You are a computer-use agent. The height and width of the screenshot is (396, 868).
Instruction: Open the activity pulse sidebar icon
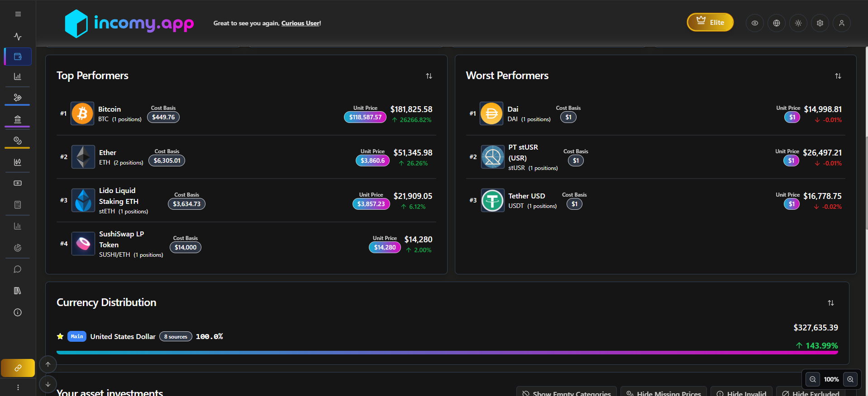point(18,36)
